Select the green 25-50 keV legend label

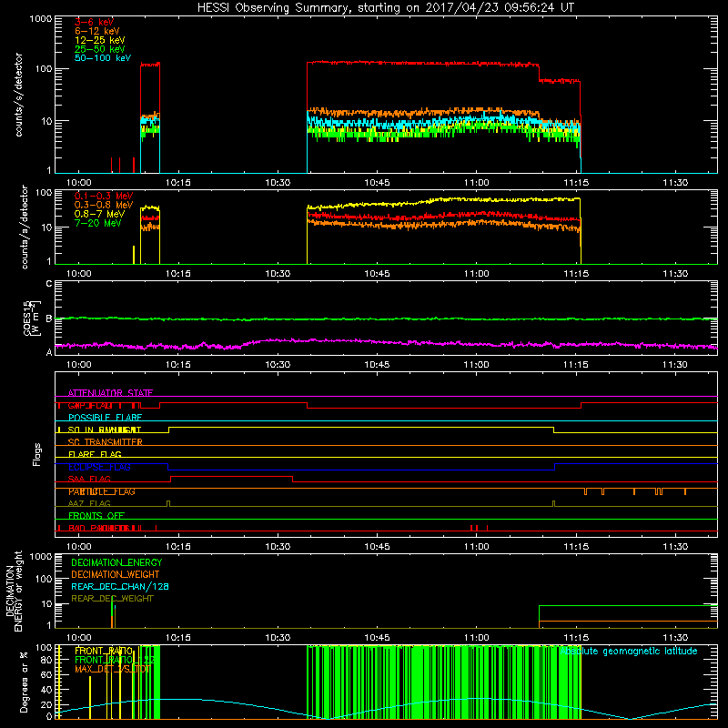click(100, 49)
